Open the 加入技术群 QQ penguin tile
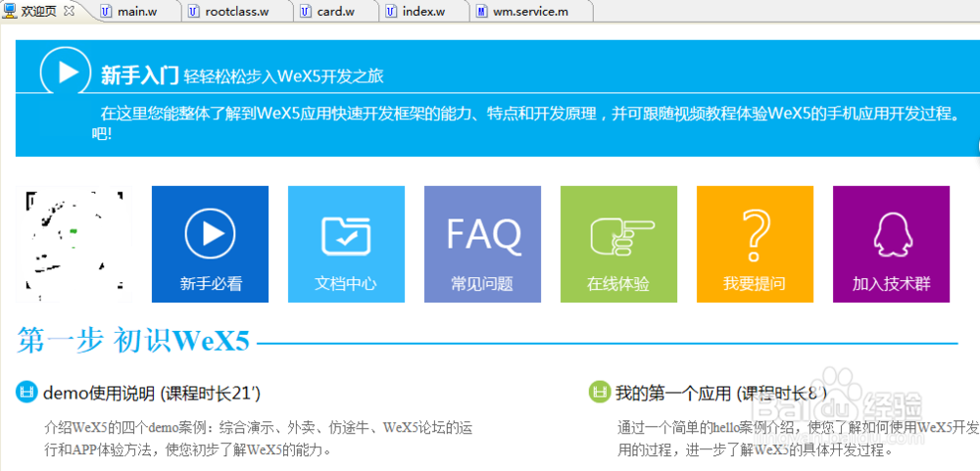Image resolution: width=980 pixels, height=471 pixels. [891, 244]
